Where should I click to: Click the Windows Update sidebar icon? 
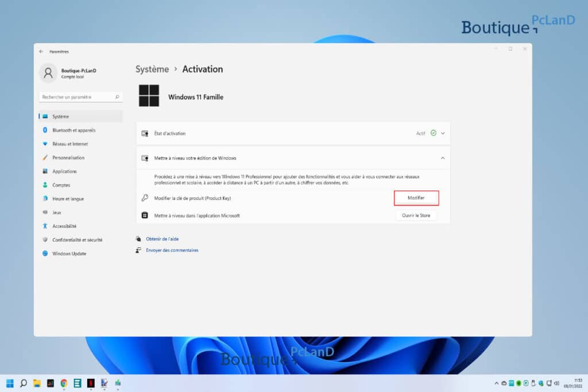point(45,253)
